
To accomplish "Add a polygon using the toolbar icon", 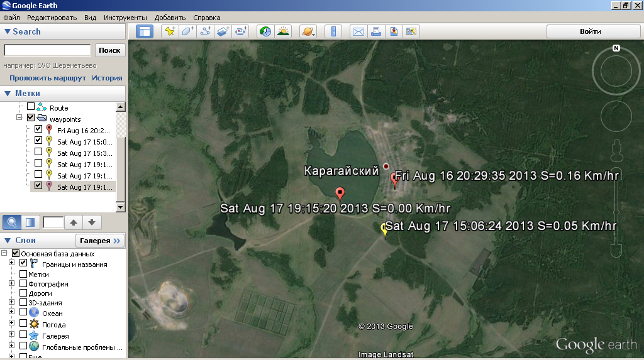I will (x=187, y=31).
